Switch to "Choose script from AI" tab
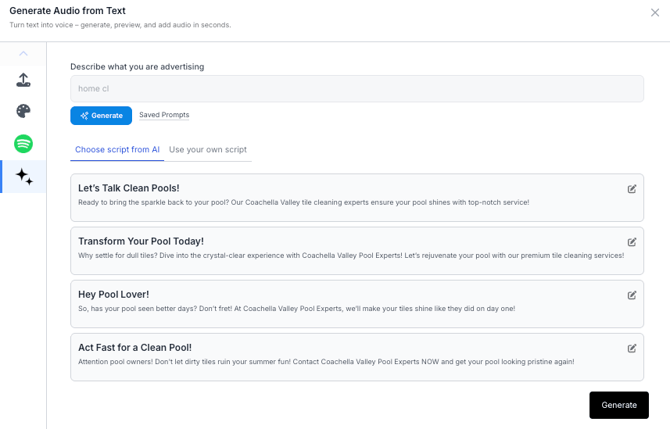This screenshot has width=670, height=429. click(117, 150)
